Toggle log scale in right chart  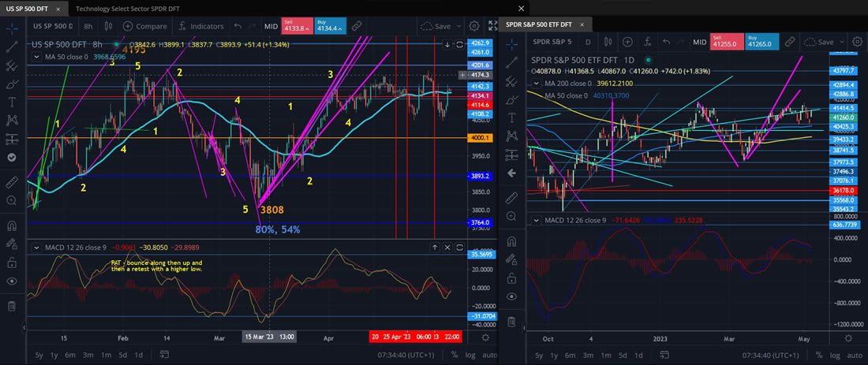(x=834, y=355)
